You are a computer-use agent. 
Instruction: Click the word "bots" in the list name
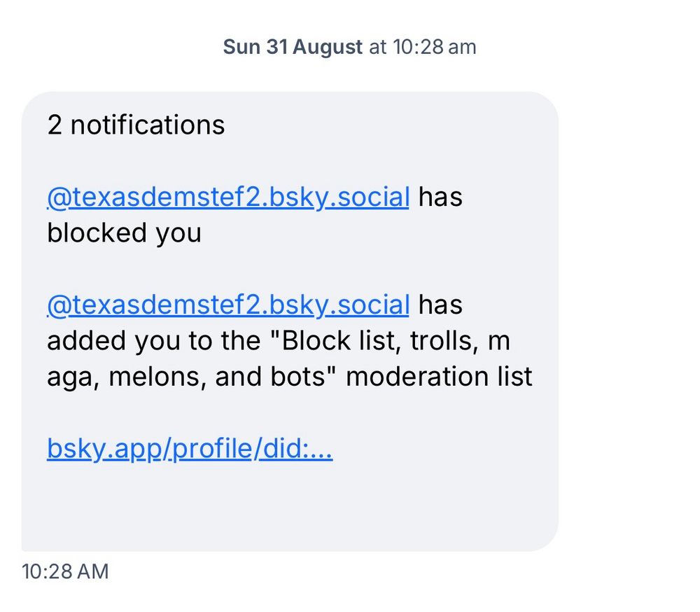[300, 377]
